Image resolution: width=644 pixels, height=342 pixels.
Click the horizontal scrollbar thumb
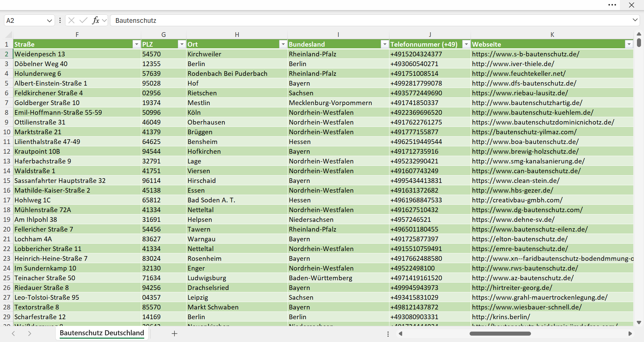[500, 334]
